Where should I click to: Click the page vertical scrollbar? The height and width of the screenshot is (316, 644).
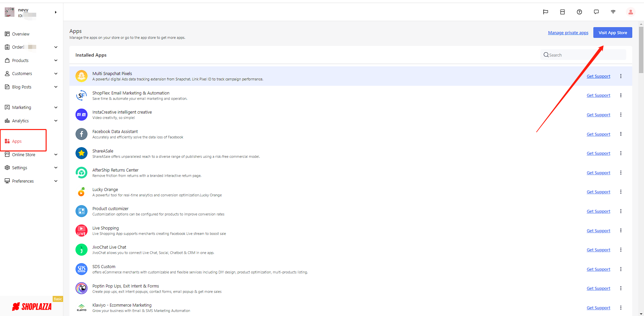pos(641,50)
